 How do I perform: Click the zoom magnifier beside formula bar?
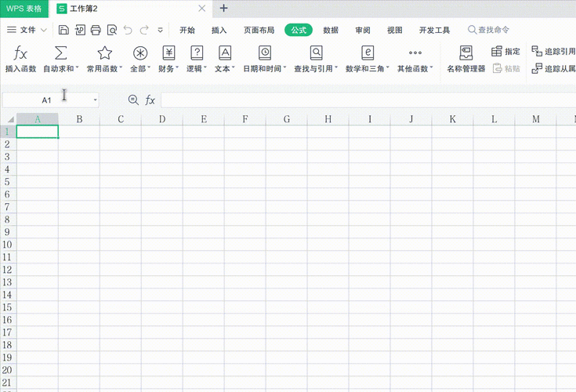pyautogui.click(x=133, y=100)
